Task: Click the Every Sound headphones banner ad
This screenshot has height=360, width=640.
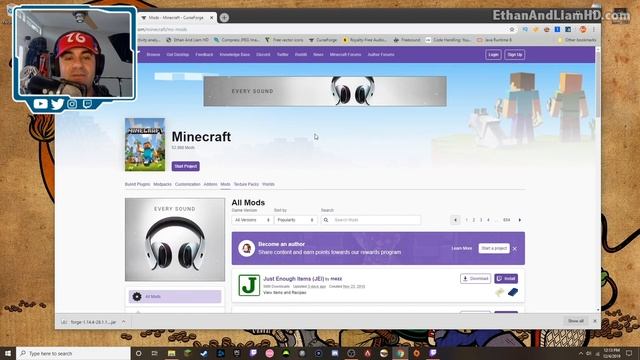Action: tap(325, 91)
